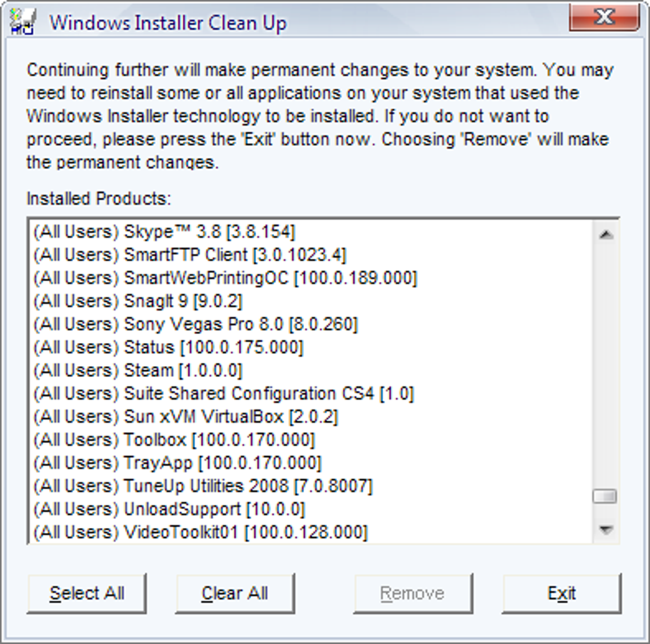Click the scrollbar down arrow
This screenshot has height=644, width=650.
(606, 529)
